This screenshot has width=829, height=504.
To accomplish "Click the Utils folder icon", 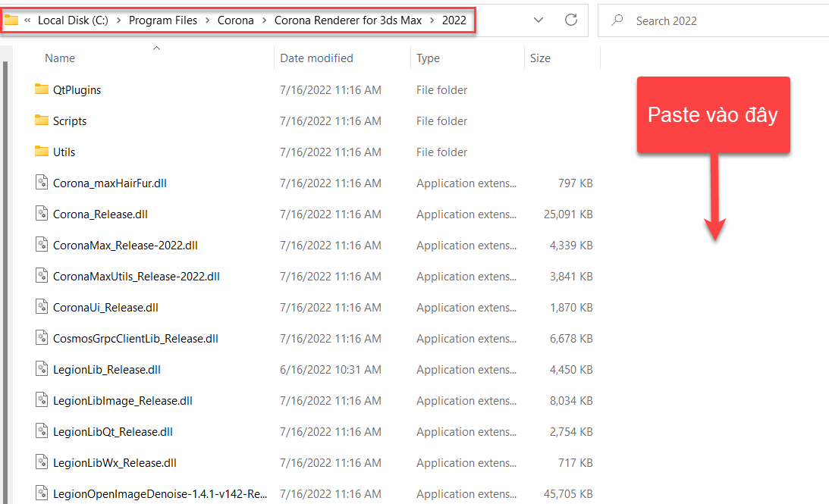I will point(42,152).
